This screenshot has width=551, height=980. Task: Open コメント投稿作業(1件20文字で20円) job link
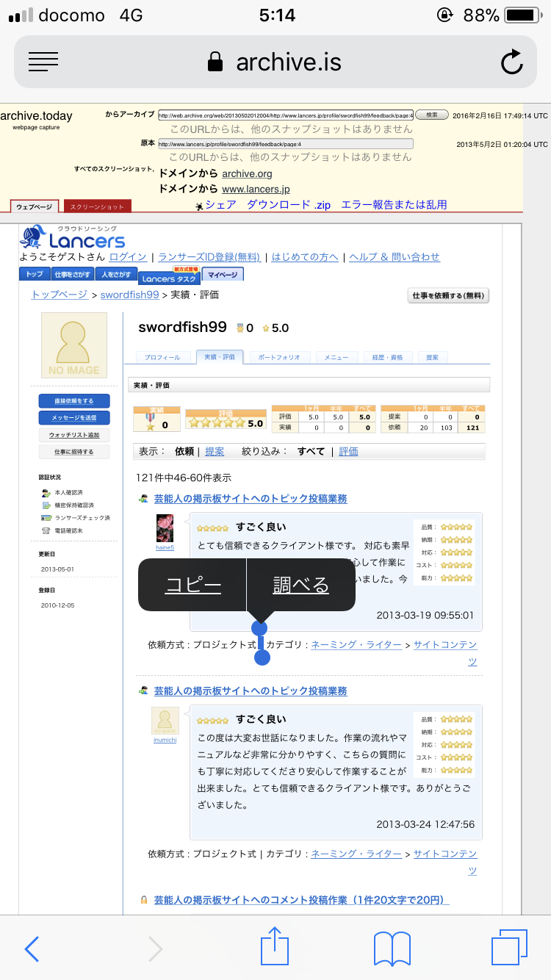(301, 900)
